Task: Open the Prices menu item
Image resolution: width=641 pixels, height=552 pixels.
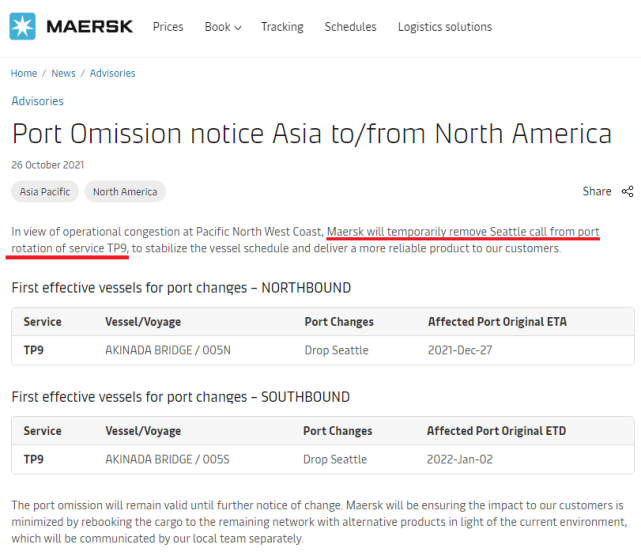Action: [168, 27]
